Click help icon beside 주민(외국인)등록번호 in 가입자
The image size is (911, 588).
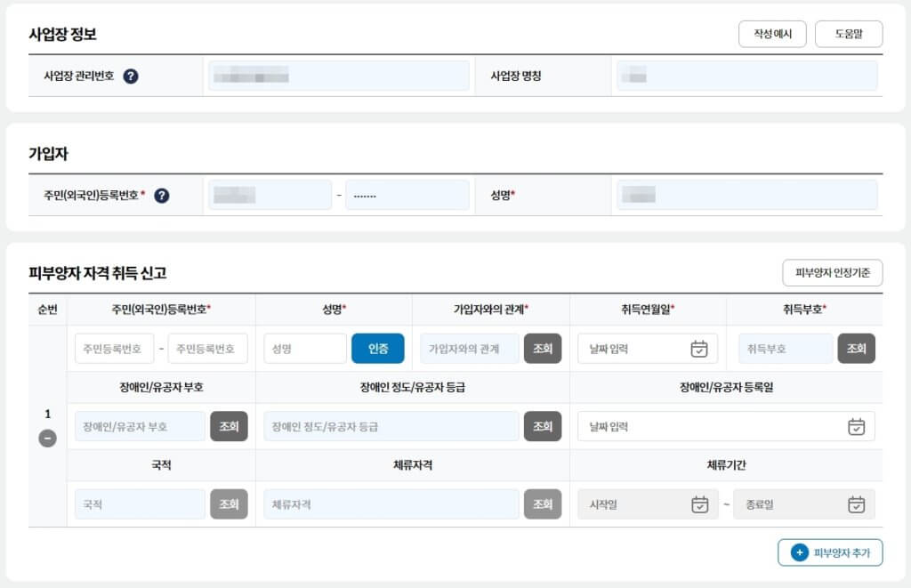point(162,196)
